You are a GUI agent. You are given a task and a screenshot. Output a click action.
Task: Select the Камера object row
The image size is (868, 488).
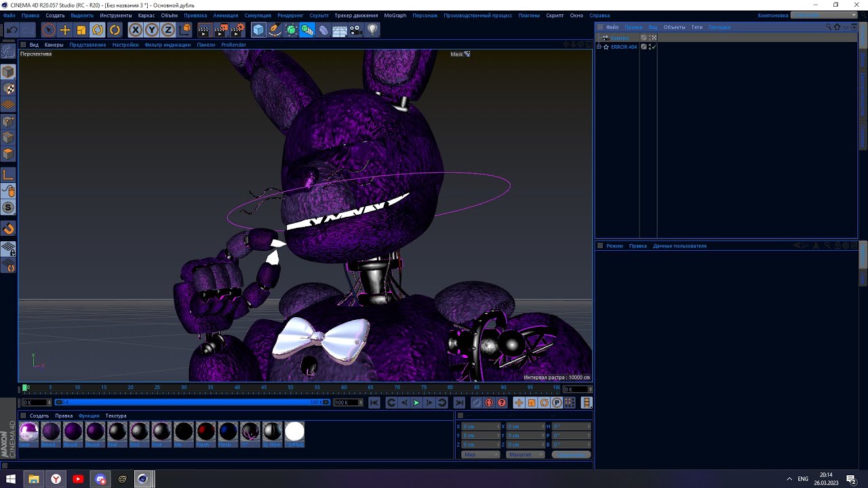(619, 38)
